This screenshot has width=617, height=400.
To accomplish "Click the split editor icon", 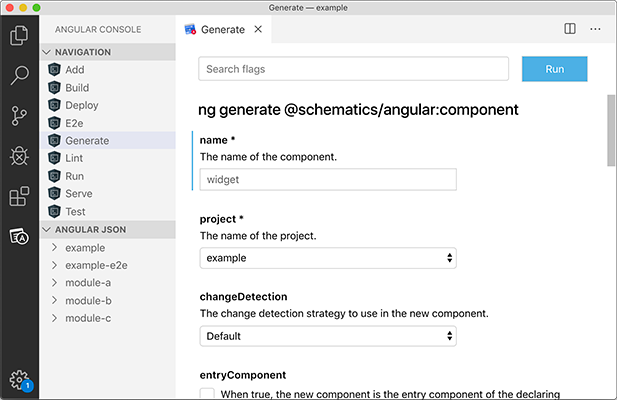I will 570,29.
